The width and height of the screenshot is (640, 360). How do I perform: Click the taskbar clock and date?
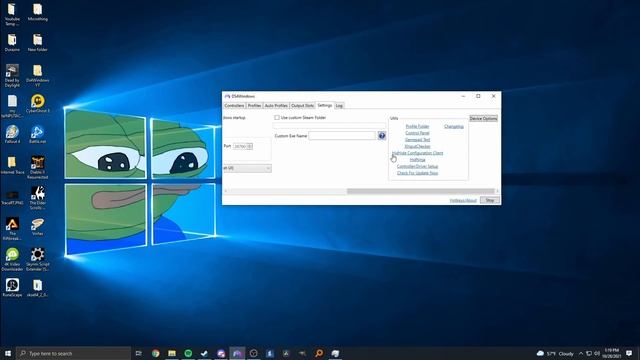coord(611,353)
